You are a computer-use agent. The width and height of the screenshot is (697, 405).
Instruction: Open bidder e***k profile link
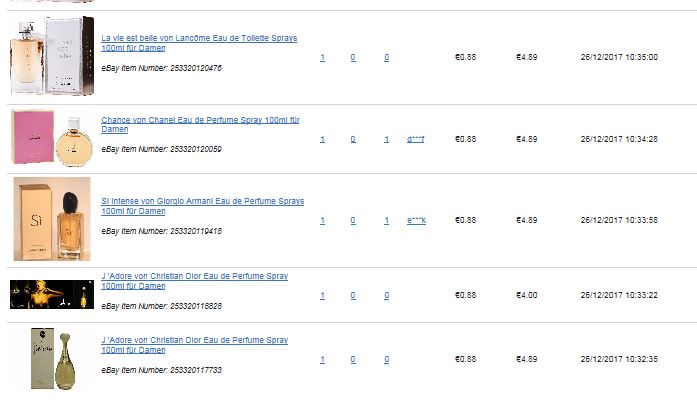point(417,220)
